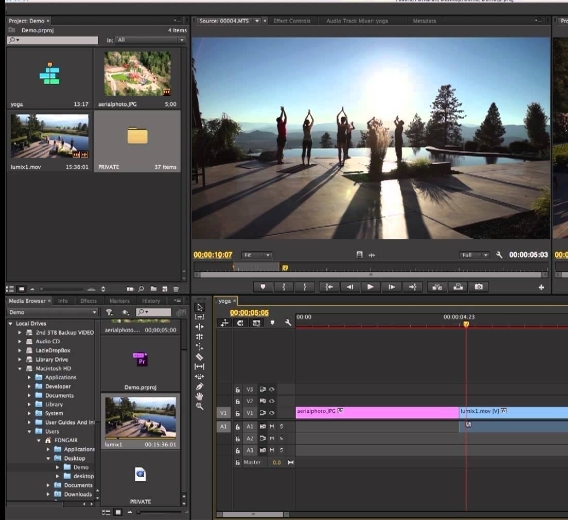Toggle V2 track output eye
Image resolution: width=568 pixels, height=520 pixels.
click(x=272, y=401)
